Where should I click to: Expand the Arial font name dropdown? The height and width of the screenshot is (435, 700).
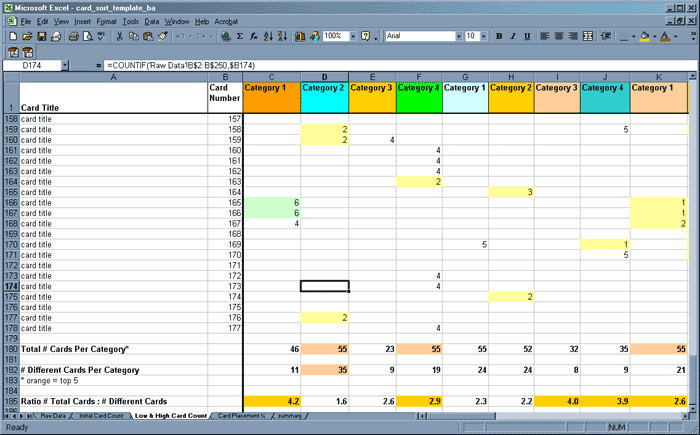click(x=456, y=36)
